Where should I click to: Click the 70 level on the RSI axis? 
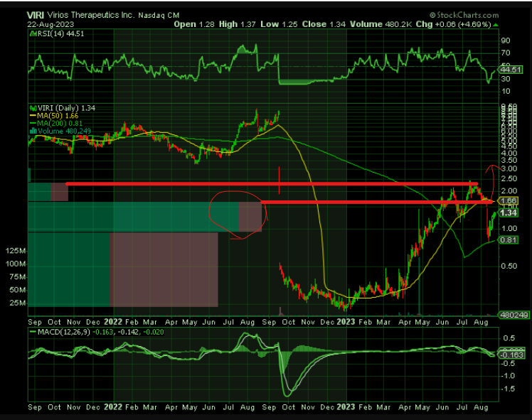(x=506, y=53)
